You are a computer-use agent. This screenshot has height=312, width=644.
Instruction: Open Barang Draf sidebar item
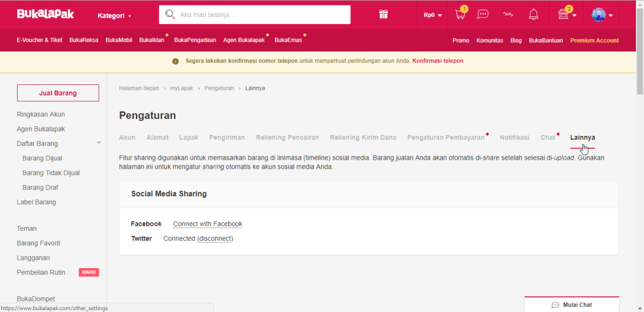tap(40, 187)
